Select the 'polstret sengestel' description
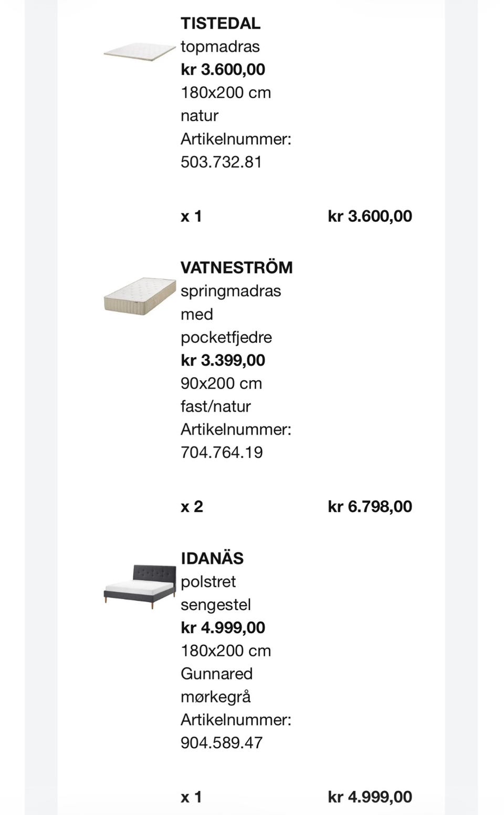Screen dimensions: 504x815 tap(215, 593)
